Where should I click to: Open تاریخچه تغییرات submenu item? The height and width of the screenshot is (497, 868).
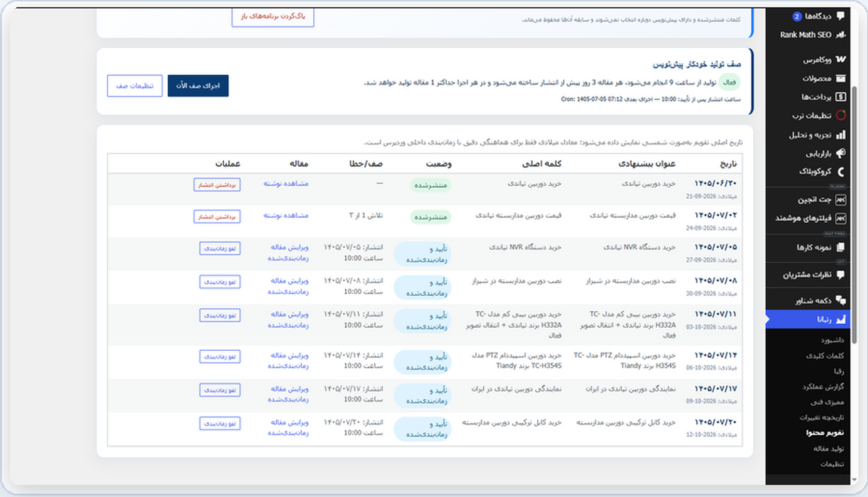click(822, 417)
